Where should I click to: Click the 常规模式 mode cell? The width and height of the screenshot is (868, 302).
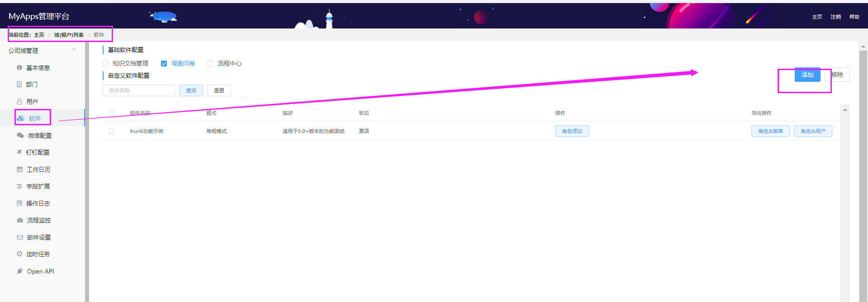coord(217,131)
